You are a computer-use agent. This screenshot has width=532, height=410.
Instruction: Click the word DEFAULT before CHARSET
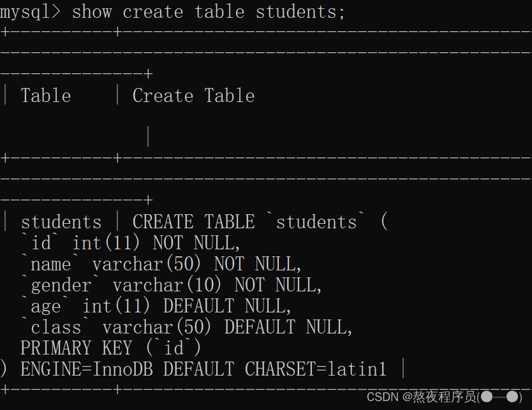coord(199,369)
